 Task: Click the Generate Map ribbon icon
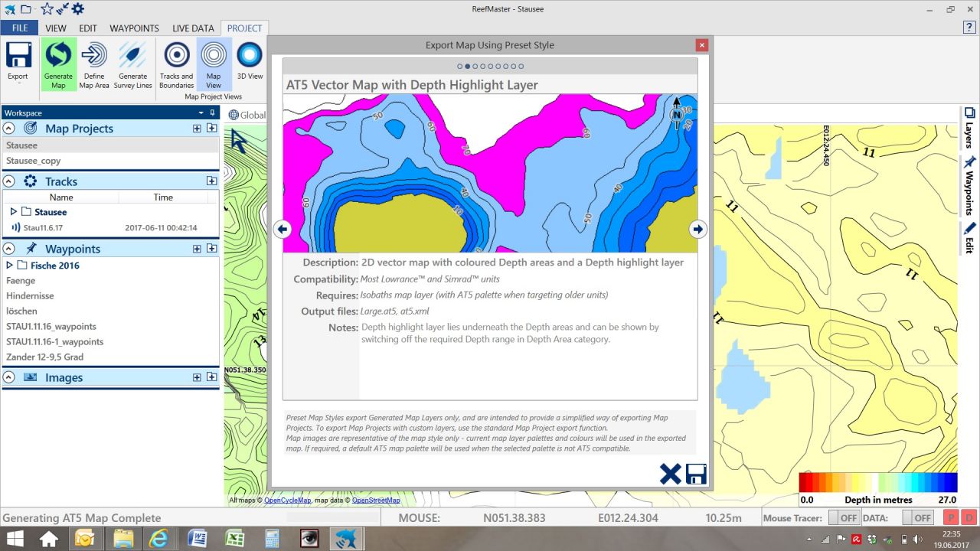tap(58, 64)
